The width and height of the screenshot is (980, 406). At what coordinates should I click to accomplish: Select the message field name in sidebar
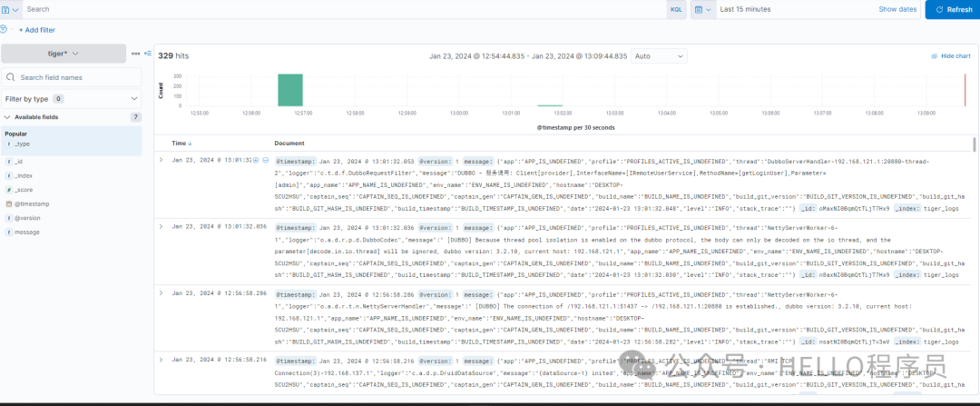[x=27, y=233]
